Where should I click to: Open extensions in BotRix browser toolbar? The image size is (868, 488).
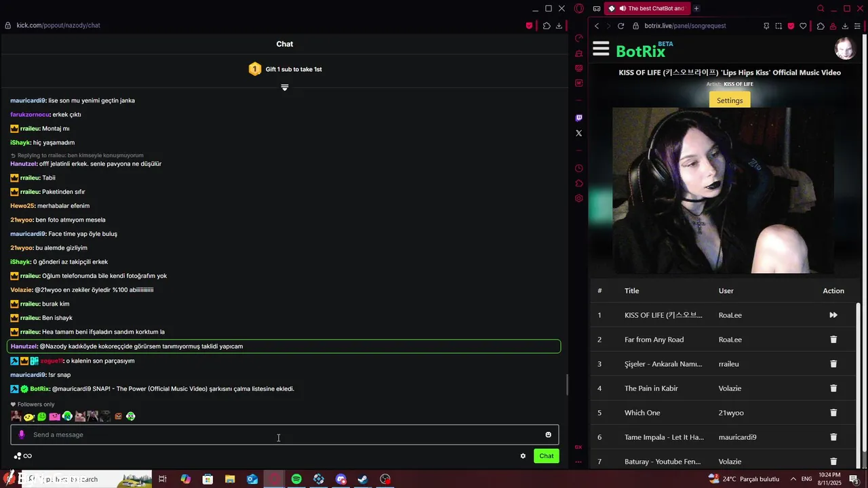pos(821,26)
